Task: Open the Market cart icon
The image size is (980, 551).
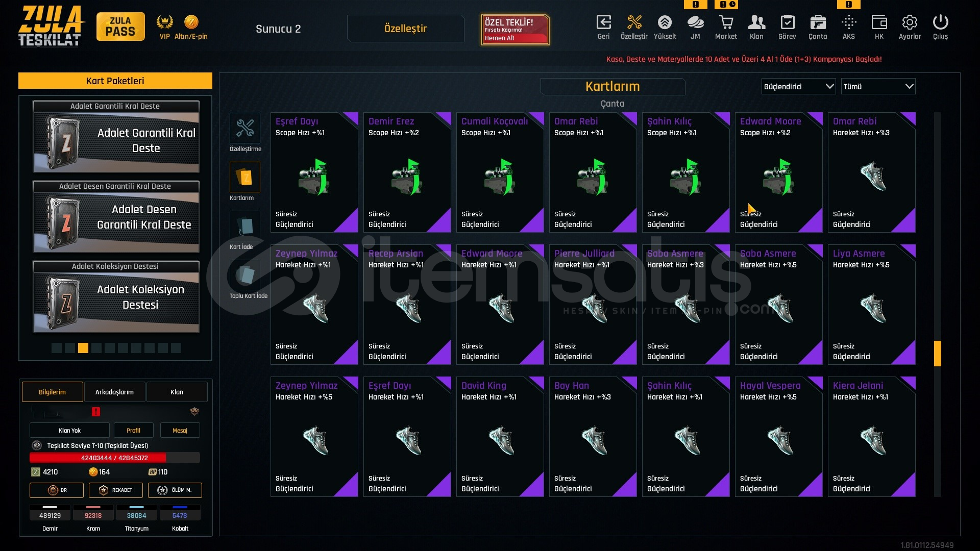Action: tap(726, 23)
